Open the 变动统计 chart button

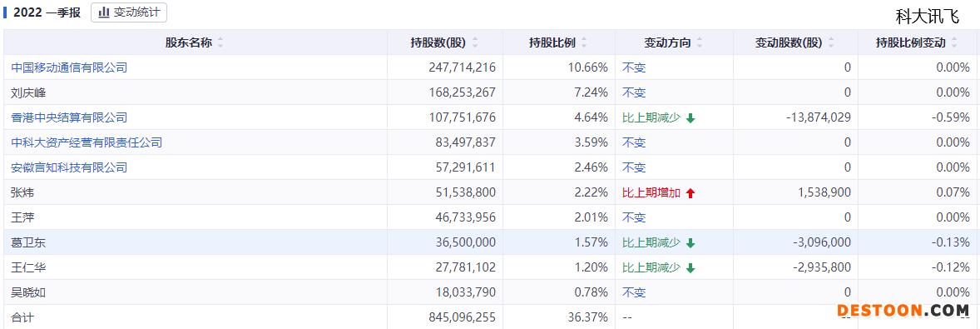click(129, 12)
